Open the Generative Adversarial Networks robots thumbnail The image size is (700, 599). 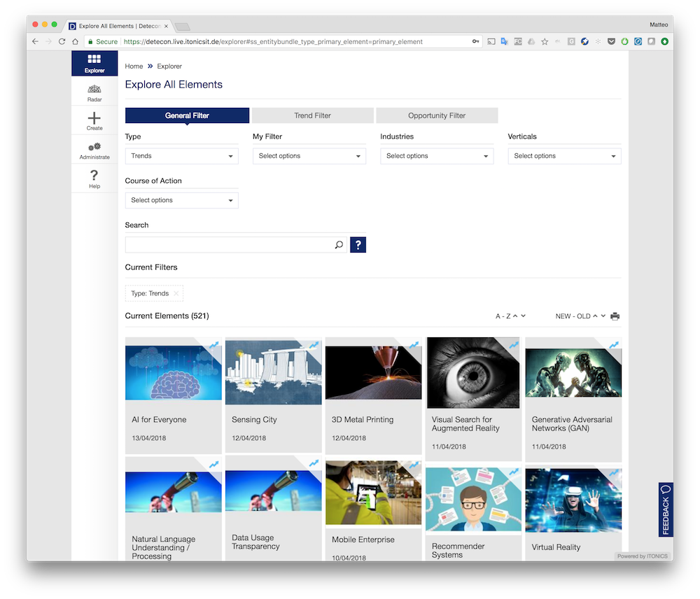coord(574,373)
